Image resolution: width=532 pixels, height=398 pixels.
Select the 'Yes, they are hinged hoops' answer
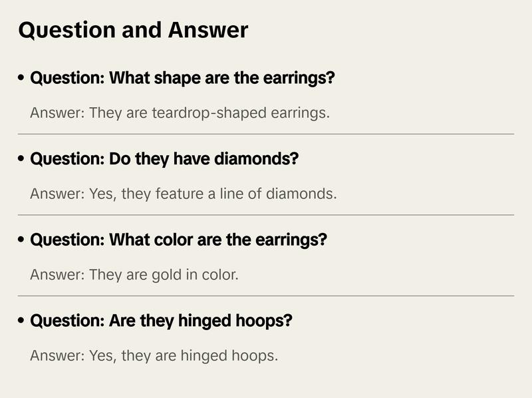tap(154, 355)
